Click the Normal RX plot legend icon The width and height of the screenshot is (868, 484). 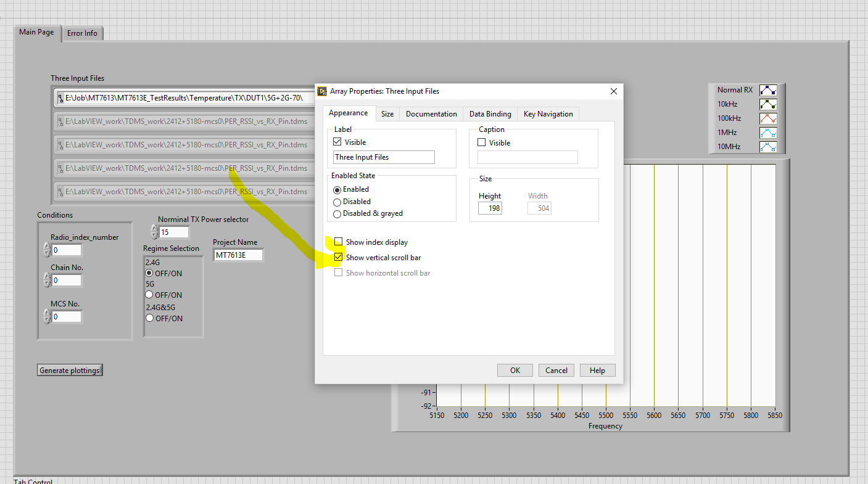pos(767,90)
